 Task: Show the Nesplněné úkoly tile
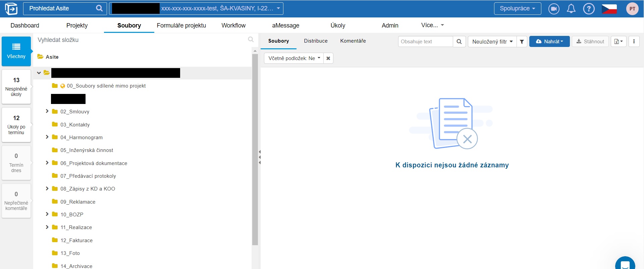pos(16,87)
